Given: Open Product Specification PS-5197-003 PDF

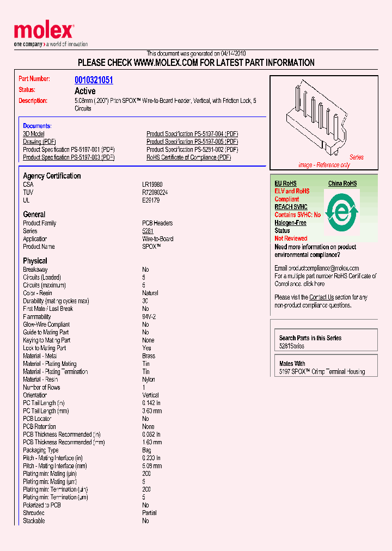Looking at the screenshot, I should (69, 157).
